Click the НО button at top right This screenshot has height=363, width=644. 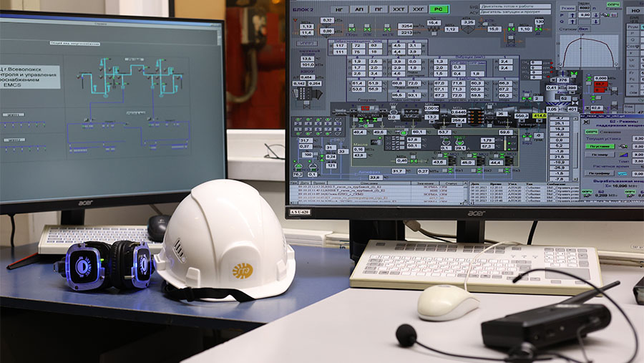point(634,11)
